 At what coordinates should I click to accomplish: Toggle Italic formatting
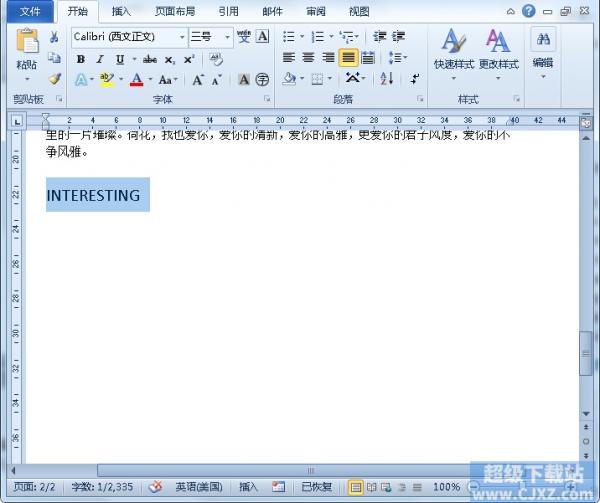100,59
